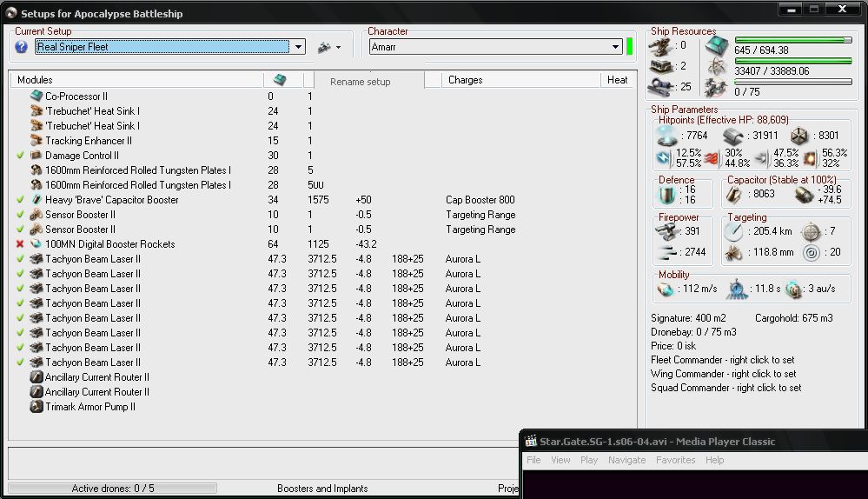The image size is (868, 499).
Task: Click the structure hitpoints icon showing 8301
Action: pos(799,136)
